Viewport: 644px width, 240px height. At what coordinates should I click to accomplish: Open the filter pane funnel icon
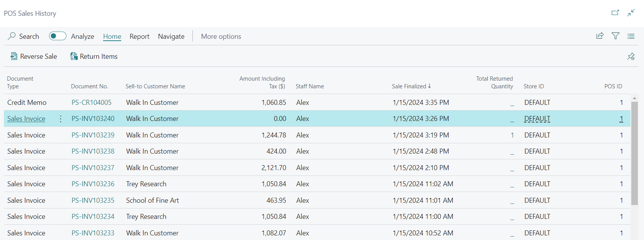(616, 36)
